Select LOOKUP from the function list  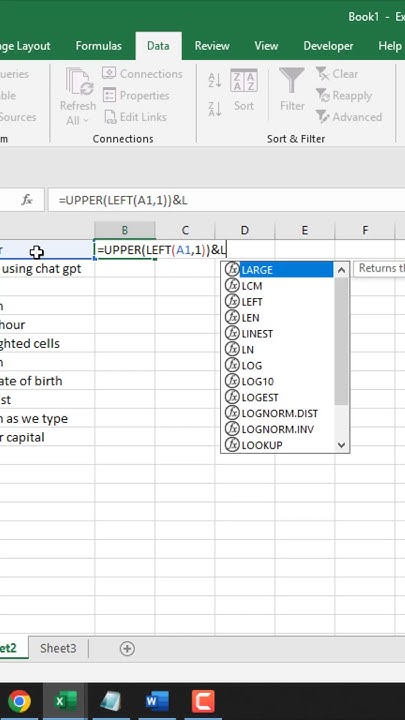pyautogui.click(x=279, y=445)
